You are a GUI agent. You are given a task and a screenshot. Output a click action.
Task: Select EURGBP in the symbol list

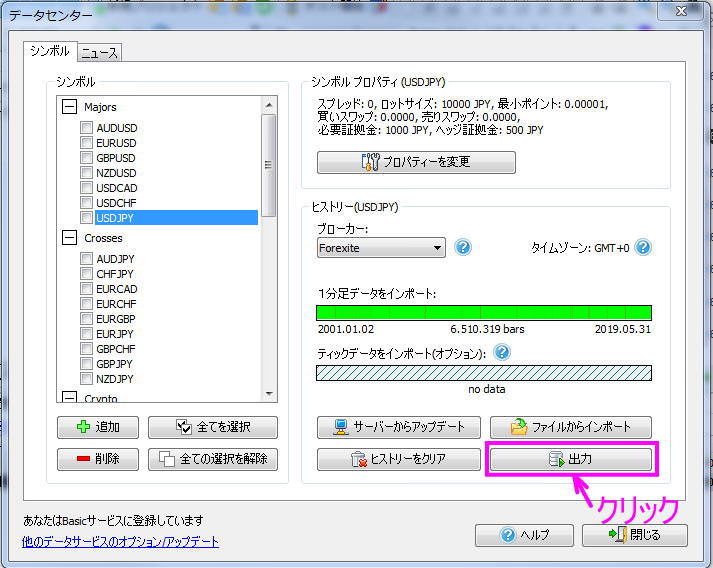pyautogui.click(x=115, y=319)
